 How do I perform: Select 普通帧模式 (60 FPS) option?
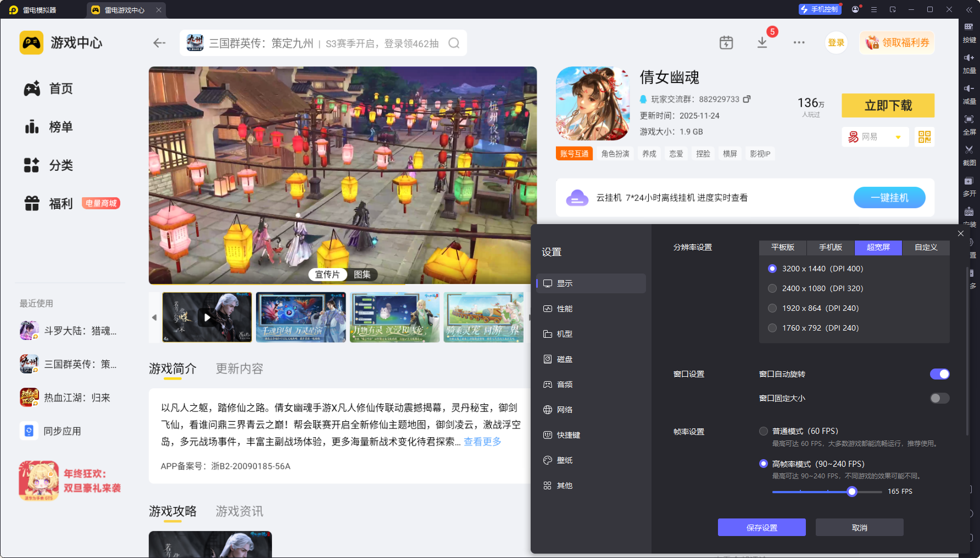click(x=764, y=431)
